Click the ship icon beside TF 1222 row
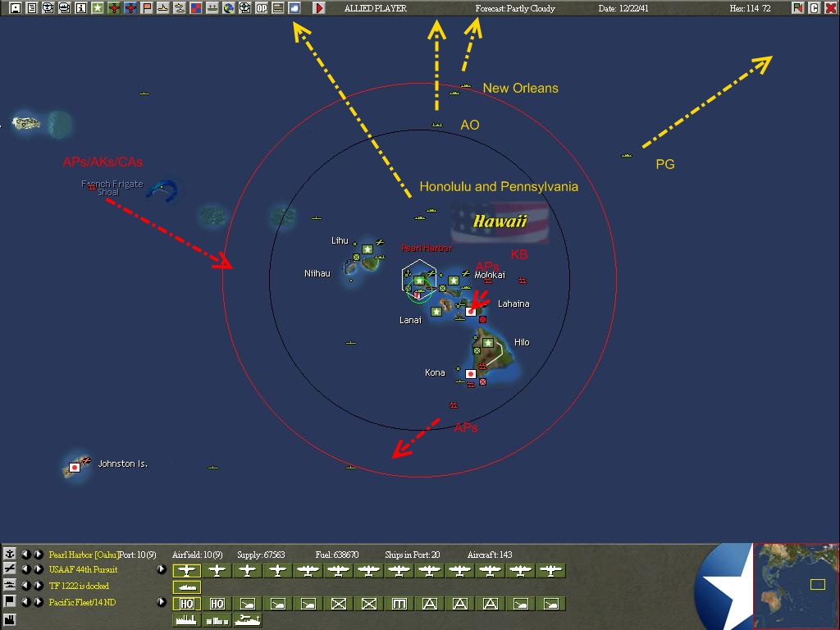 click(x=9, y=585)
